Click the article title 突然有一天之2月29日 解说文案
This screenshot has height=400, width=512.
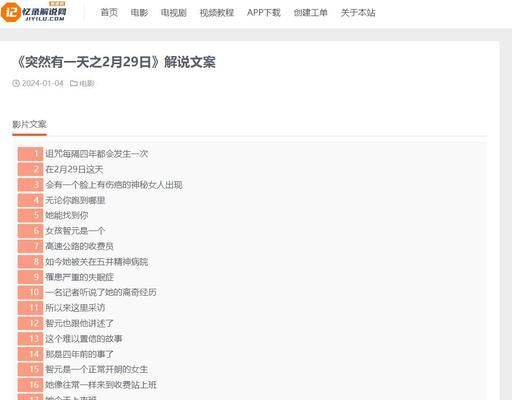[x=116, y=62]
